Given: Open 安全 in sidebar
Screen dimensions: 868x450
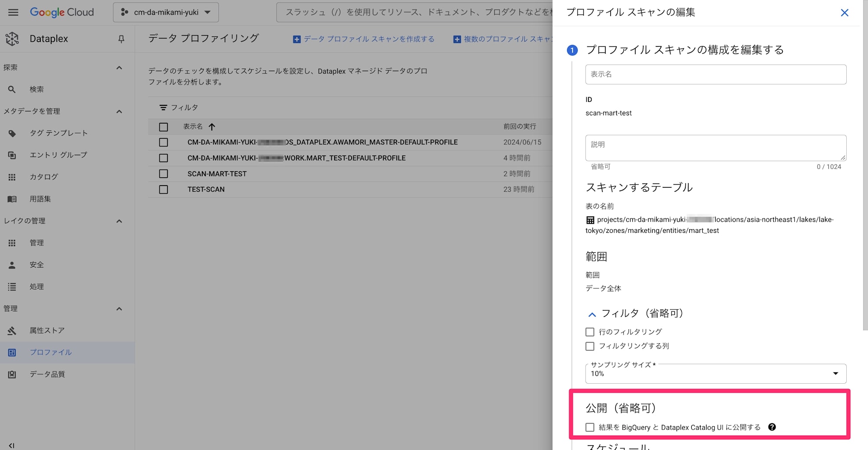Looking at the screenshot, I should 36,265.
